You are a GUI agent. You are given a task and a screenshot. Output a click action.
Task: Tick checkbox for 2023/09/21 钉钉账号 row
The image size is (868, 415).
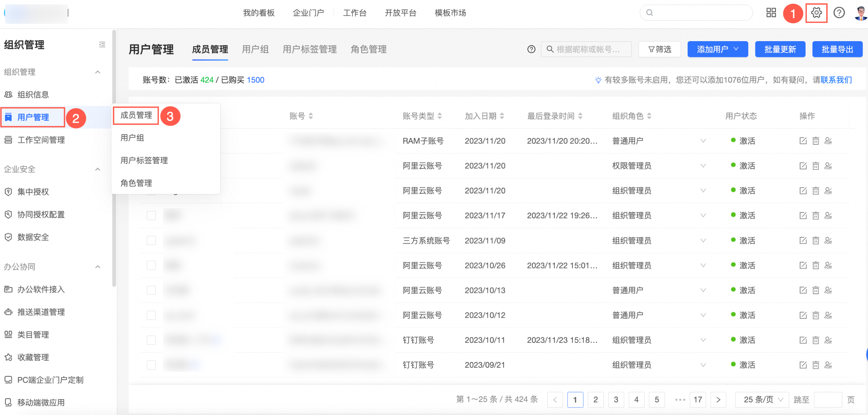click(x=151, y=365)
